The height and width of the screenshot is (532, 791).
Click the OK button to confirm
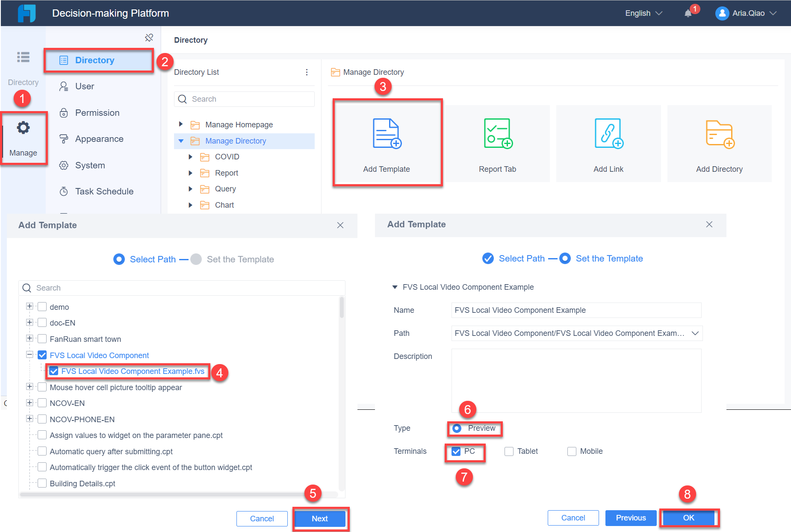point(688,517)
